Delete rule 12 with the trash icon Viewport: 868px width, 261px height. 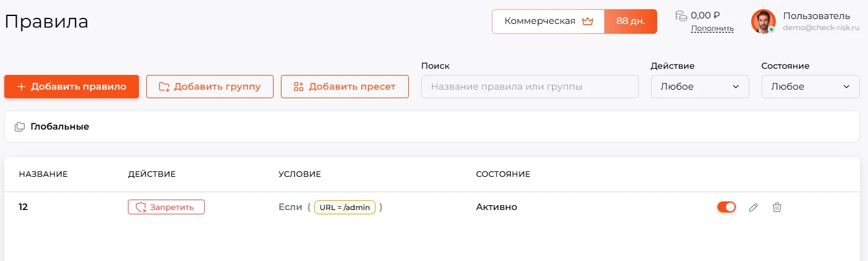coord(777,208)
